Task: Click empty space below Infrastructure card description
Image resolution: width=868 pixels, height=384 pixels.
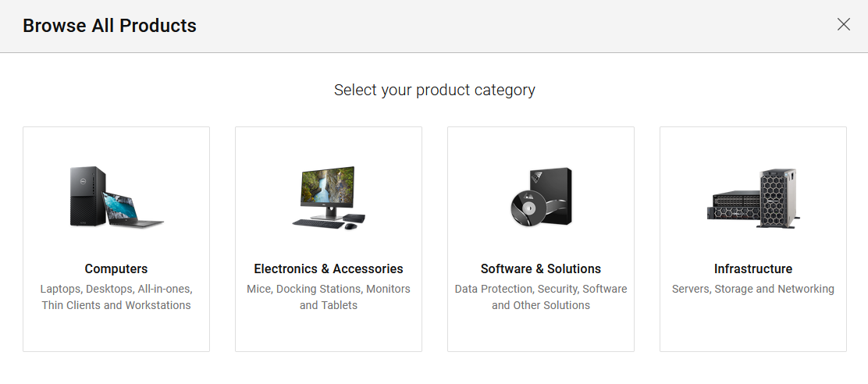Action: [753, 324]
